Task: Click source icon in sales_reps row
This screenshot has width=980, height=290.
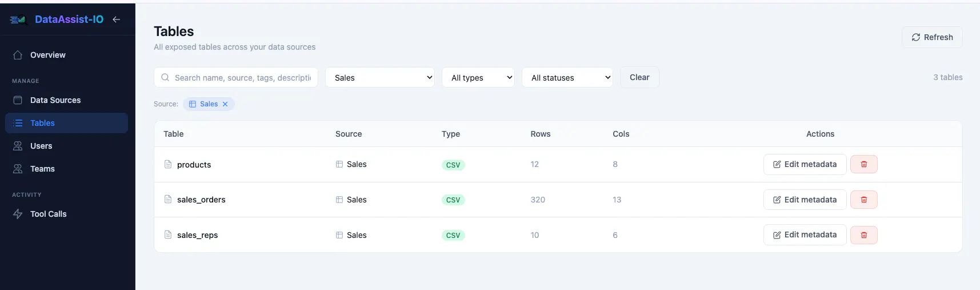Action: [x=339, y=235]
